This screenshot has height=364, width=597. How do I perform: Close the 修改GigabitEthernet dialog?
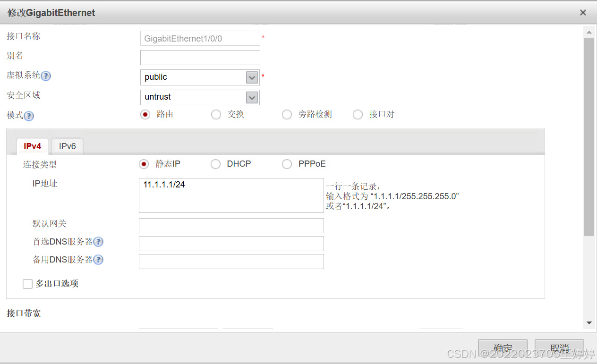583,13
